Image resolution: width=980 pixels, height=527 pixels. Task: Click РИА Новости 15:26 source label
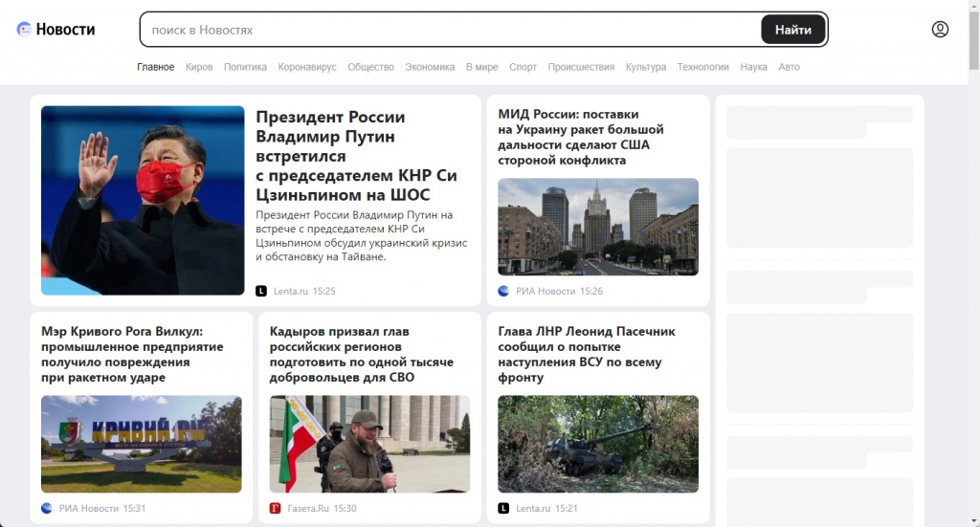tap(559, 291)
